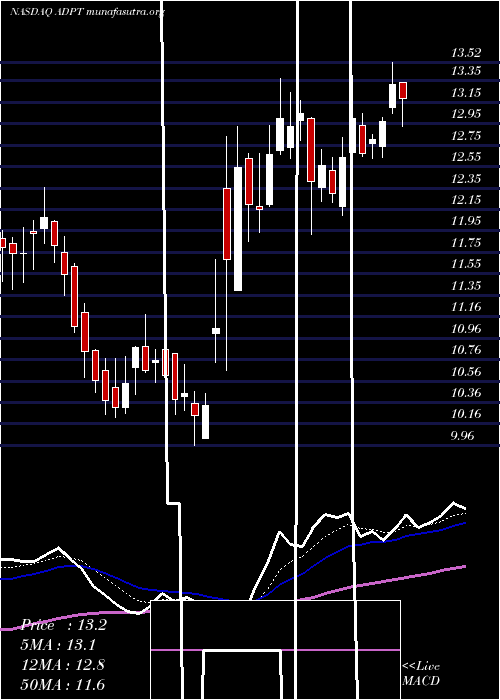Image resolution: width=500 pixels, height=700 pixels.
Task: Click the 5MA : 13.1 readout
Action: 58,645
